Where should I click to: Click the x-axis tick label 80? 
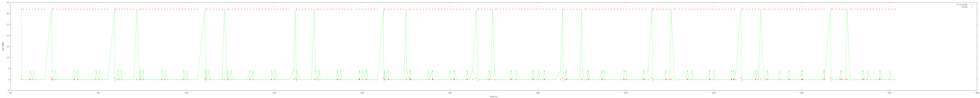(98, 93)
